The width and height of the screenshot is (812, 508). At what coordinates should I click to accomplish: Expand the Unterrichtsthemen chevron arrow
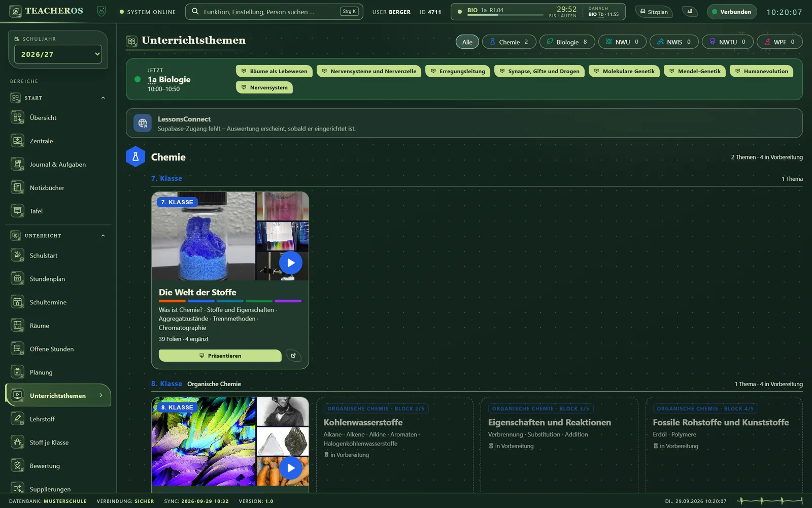click(x=101, y=396)
